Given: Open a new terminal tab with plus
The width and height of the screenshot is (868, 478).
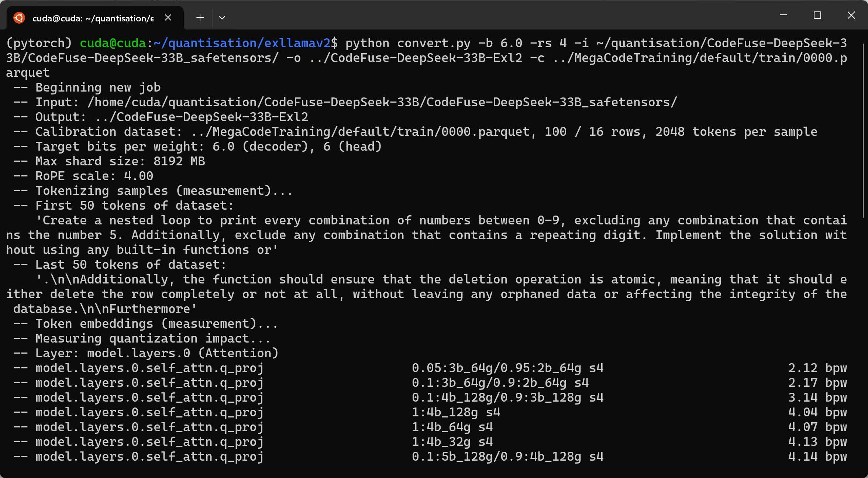Looking at the screenshot, I should 200,17.
